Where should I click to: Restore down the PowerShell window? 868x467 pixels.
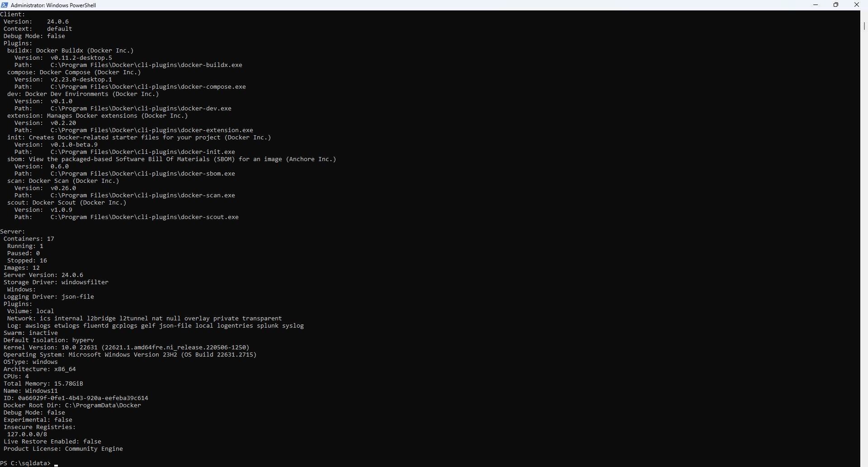[x=836, y=5]
